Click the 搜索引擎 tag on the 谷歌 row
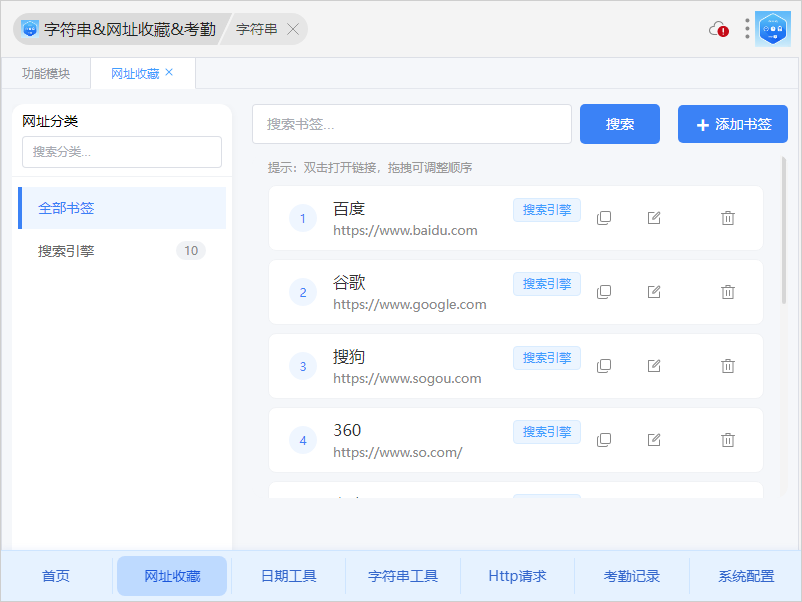Image resolution: width=802 pixels, height=602 pixels. pyautogui.click(x=547, y=284)
